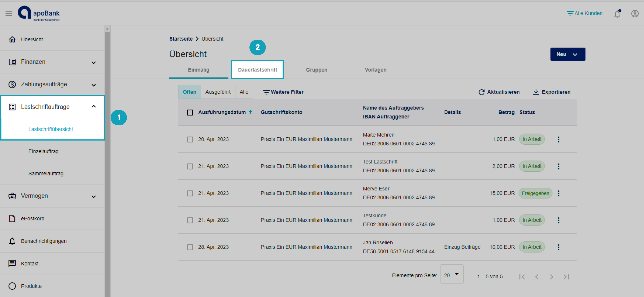Click the '15,00 EUR' amount
644x297 pixels.
pyautogui.click(x=502, y=193)
